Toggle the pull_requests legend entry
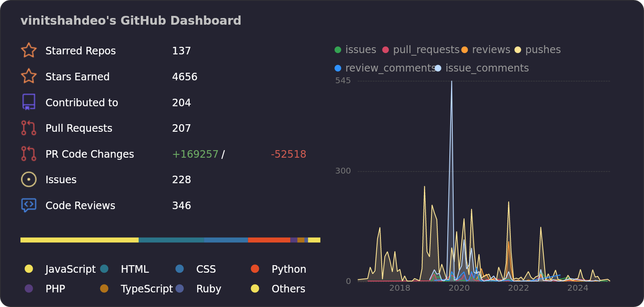644x307 pixels. pos(421,50)
